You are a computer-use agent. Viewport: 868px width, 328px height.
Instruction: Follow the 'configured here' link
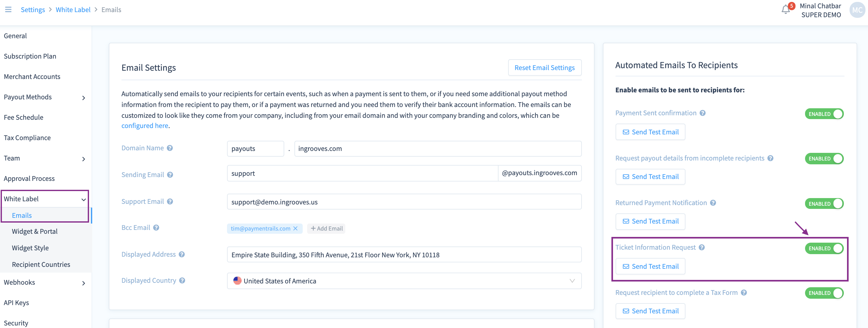click(145, 126)
